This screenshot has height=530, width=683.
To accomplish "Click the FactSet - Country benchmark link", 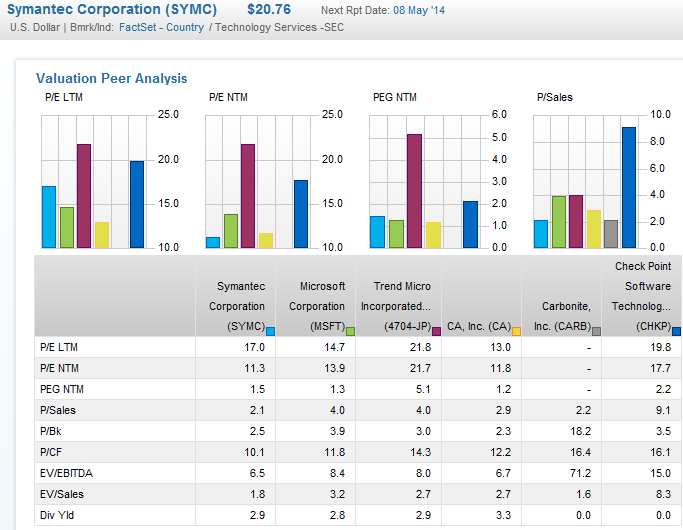I will [x=161, y=27].
